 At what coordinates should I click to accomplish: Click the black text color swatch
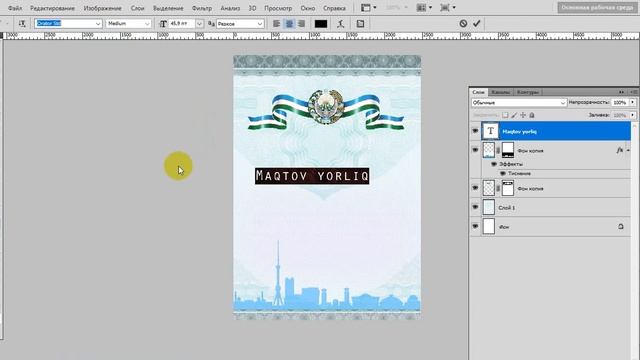[x=321, y=24]
